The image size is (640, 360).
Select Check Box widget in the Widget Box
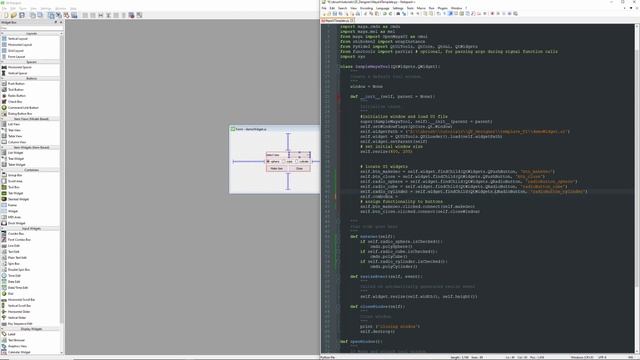tap(12, 101)
